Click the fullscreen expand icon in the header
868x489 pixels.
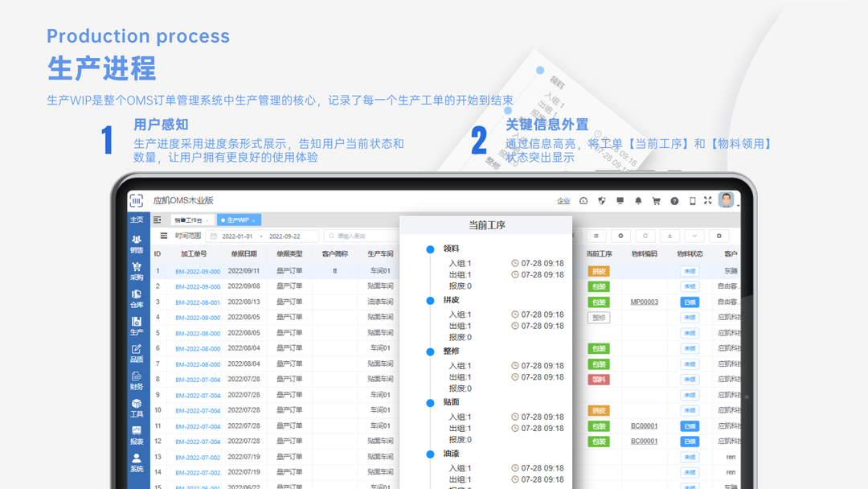tap(707, 199)
